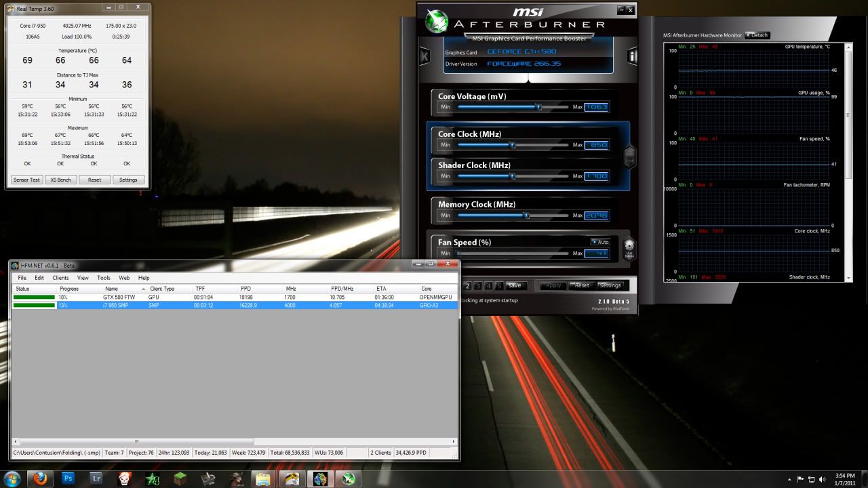Viewport: 868px width, 488px height.
Task: Click the Core Voltage value field 1063
Action: point(597,107)
